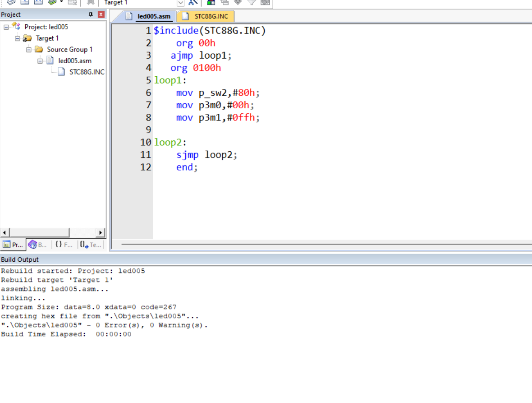Image resolution: width=532 pixels, height=403 pixels.
Task: Switch to the Project (Pr...) bottom tab
Action: click(13, 245)
